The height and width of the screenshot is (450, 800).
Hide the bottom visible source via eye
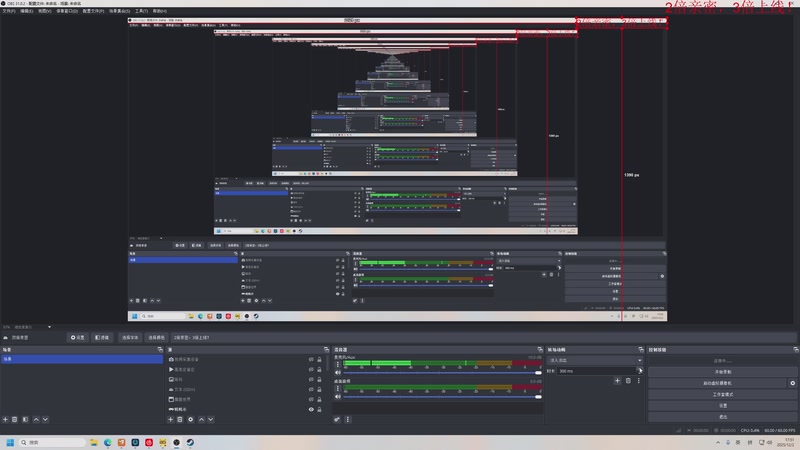pos(311,409)
